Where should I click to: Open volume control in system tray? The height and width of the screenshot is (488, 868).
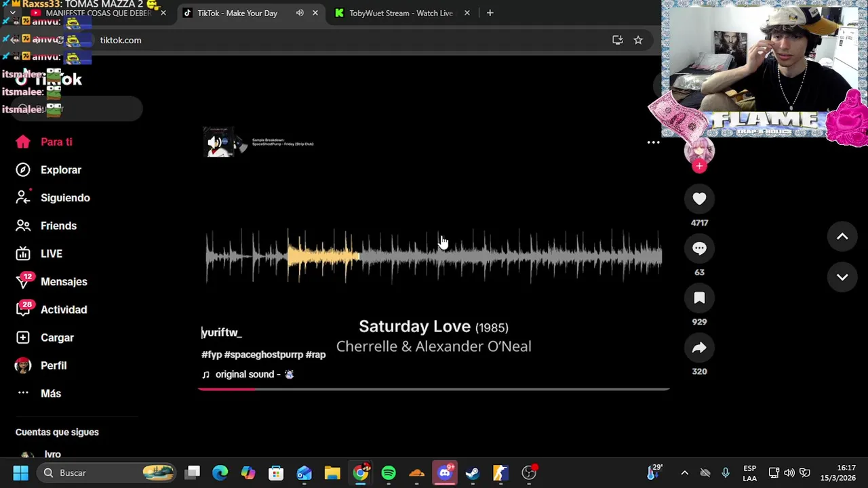(789, 473)
